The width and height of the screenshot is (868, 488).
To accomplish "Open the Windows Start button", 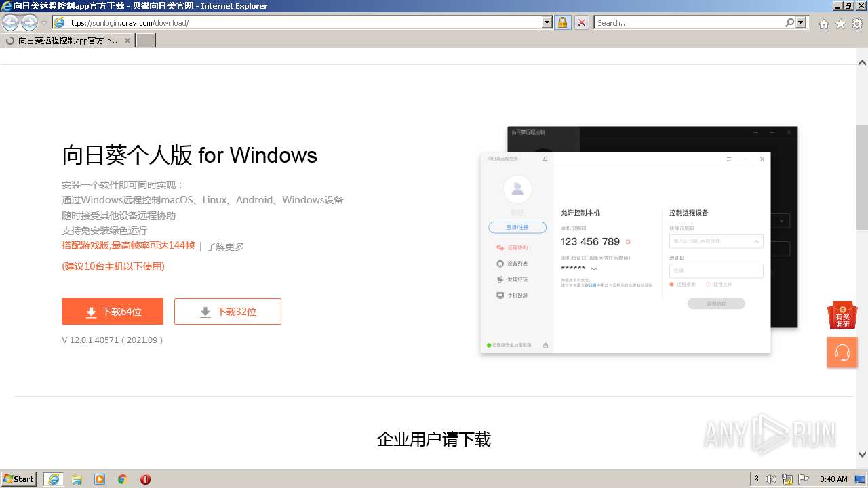I will [x=19, y=479].
